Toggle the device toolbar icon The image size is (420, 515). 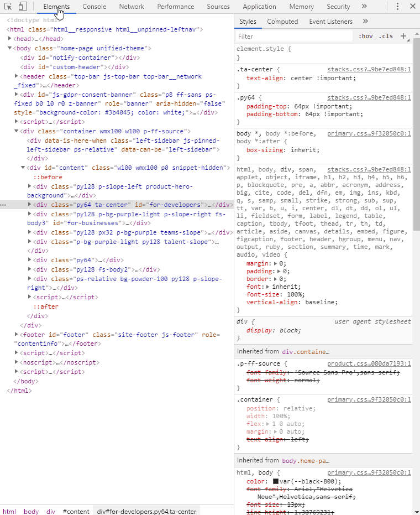pos(23,6)
